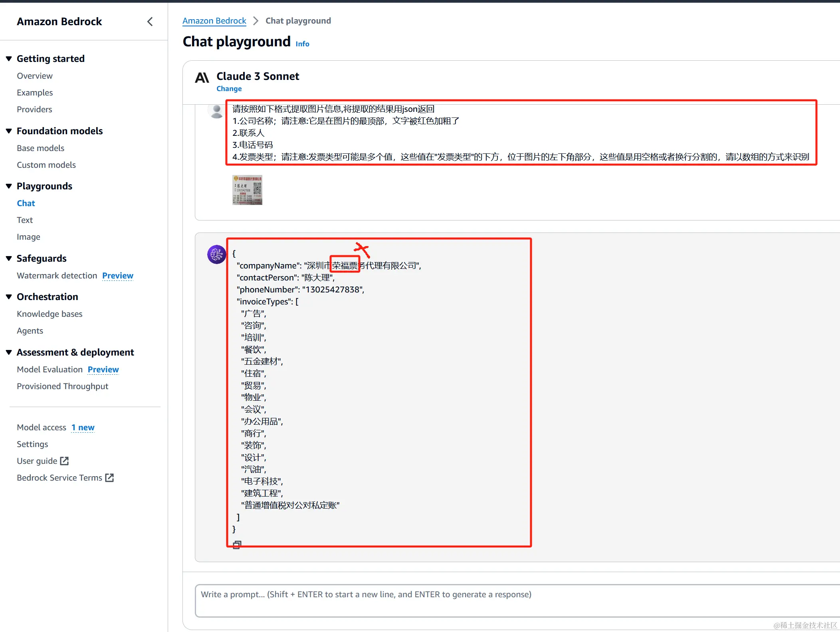840x632 pixels.
Task: Copy the response using copy icon
Action: [237, 545]
